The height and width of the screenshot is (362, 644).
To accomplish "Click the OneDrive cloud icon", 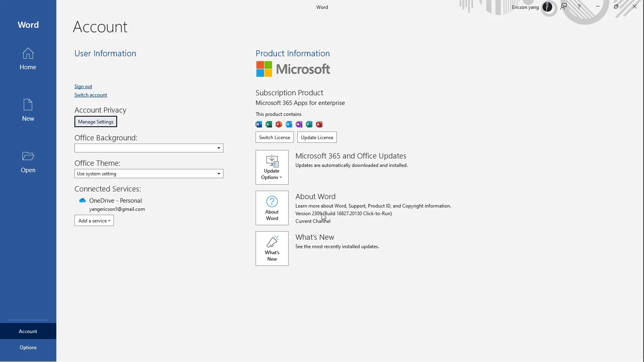I will pyautogui.click(x=83, y=200).
